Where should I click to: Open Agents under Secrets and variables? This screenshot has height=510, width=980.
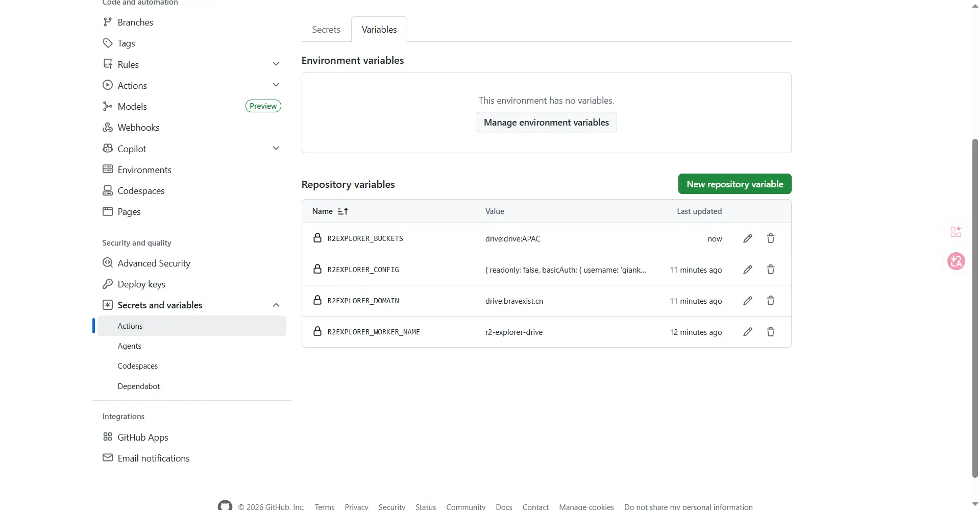(x=130, y=346)
